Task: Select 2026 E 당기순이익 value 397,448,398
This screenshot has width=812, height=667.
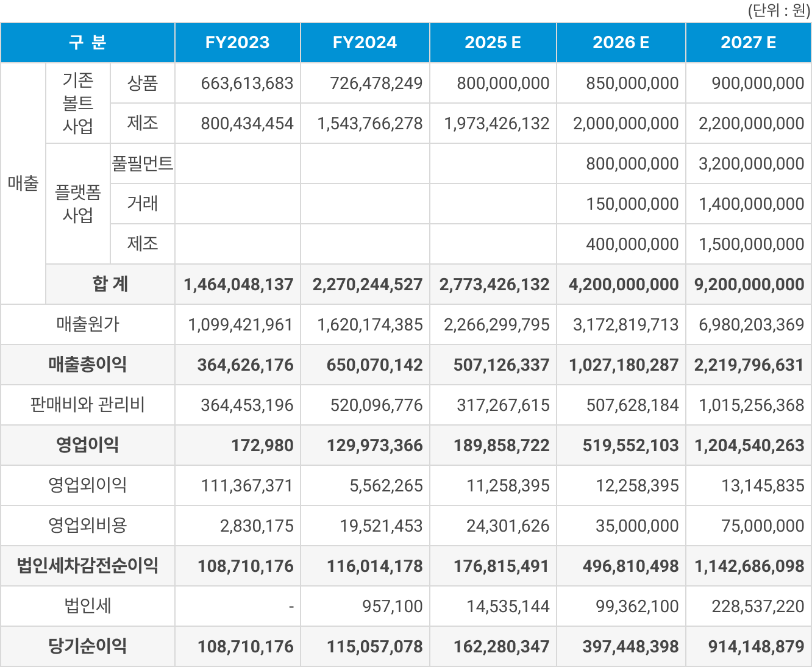Action: click(630, 647)
